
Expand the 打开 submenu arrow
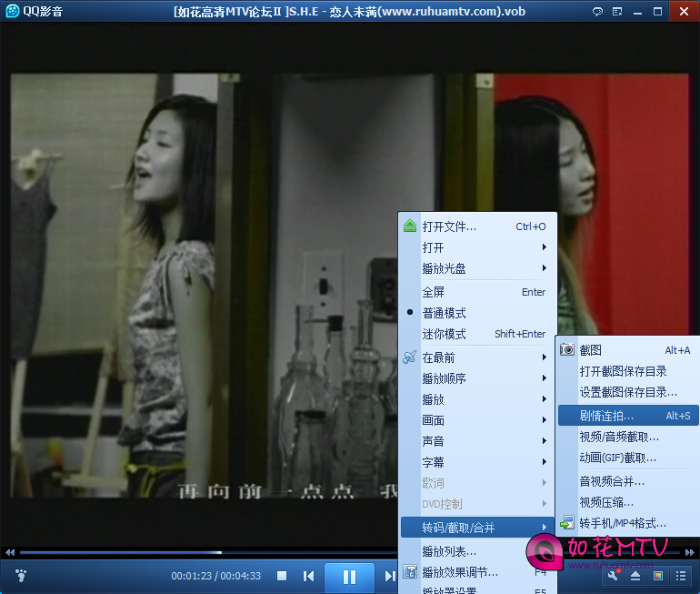[545, 247]
